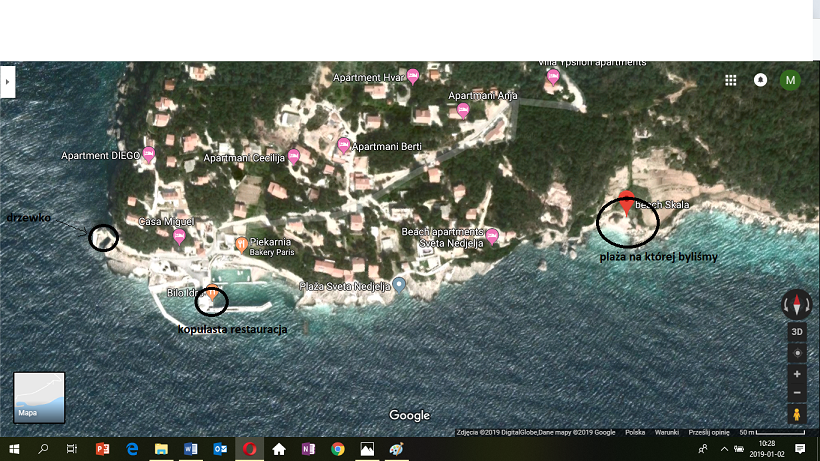Switch to Mapa view thumbnail
Screen dimensions: 820x461
pyautogui.click(x=39, y=398)
